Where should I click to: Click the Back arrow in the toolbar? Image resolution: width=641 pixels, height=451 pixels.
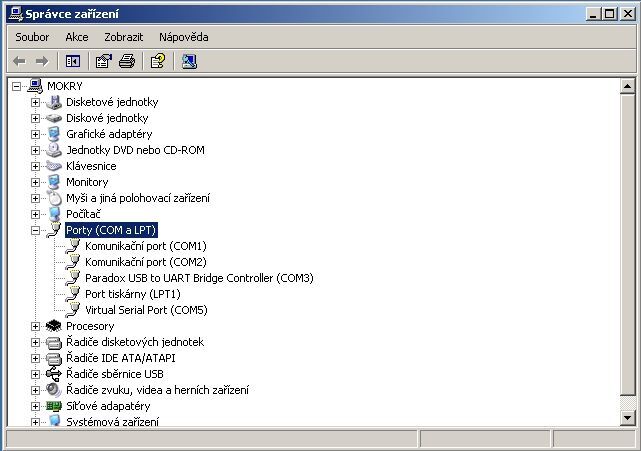pyautogui.click(x=19, y=61)
